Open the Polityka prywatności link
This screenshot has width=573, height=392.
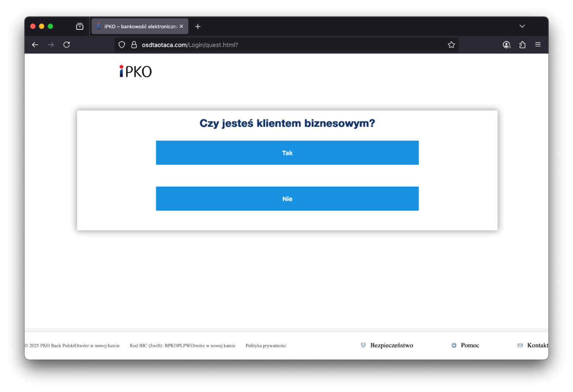266,346
